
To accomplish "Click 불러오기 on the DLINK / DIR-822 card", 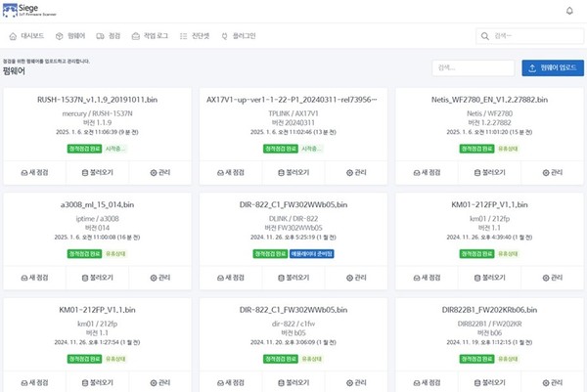I will click(293, 278).
